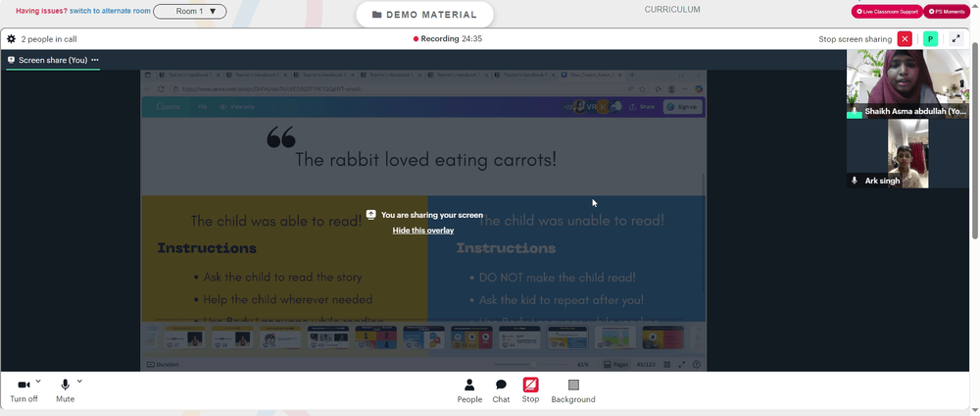Viewport: 980px width, 416px height.
Task: Open the Room 1 dropdown
Action: [190, 11]
